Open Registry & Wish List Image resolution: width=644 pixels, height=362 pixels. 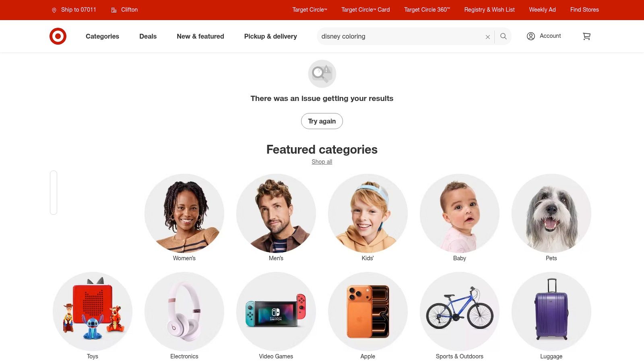click(489, 10)
